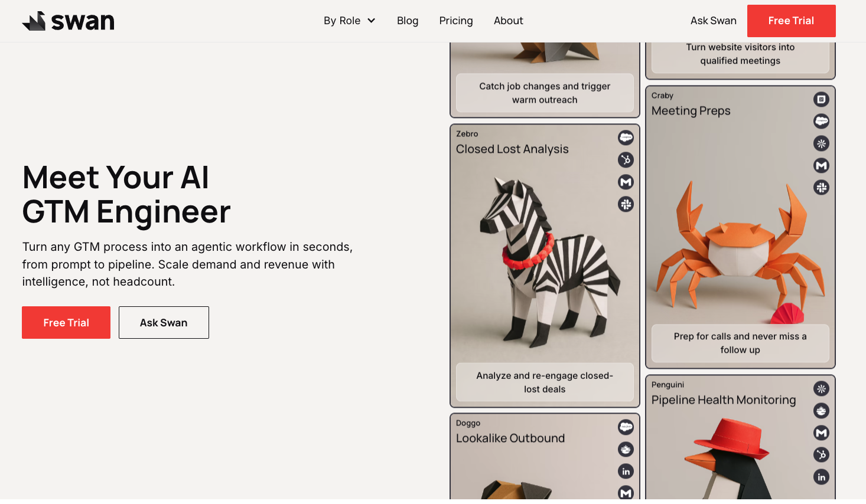The image size is (866, 504).
Task: Click the Gmail icon on Meeting Preps card
Action: pyautogui.click(x=821, y=166)
